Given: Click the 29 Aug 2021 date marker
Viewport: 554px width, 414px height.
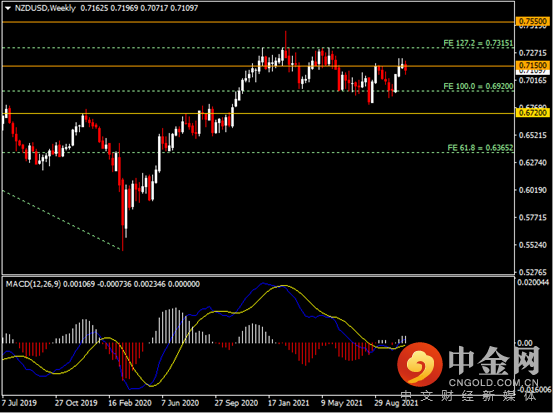Looking at the screenshot, I should 396,403.
